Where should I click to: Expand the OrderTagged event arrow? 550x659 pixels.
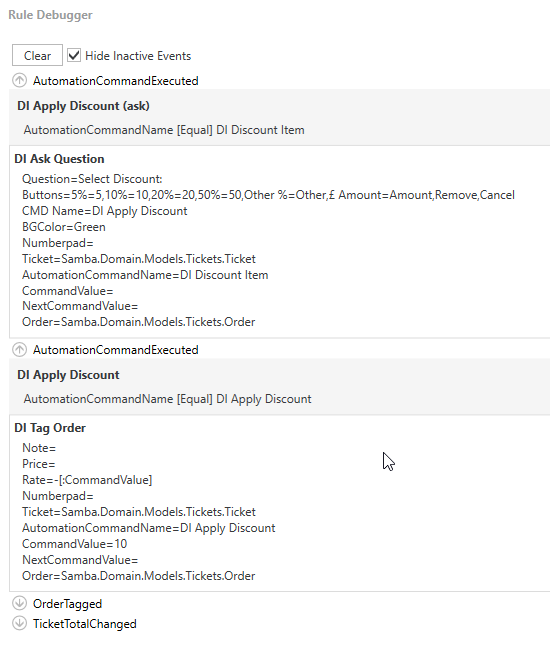coord(19,603)
